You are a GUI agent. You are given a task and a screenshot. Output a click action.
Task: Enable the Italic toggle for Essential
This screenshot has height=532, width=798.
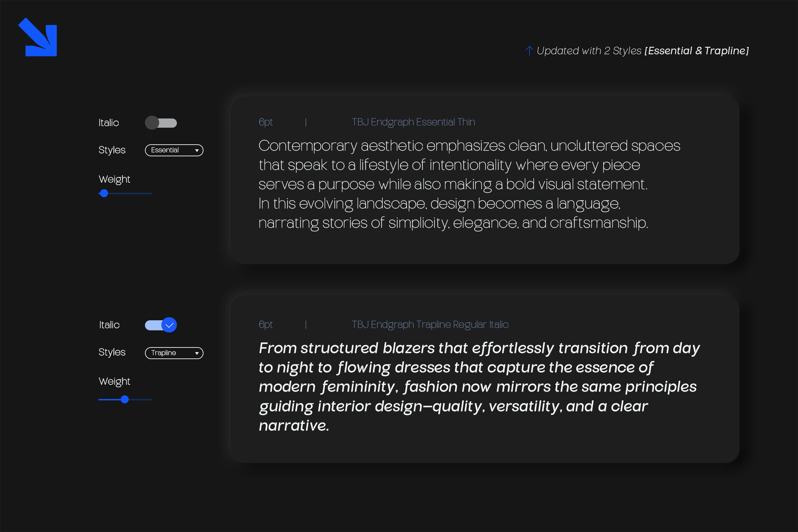point(161,123)
